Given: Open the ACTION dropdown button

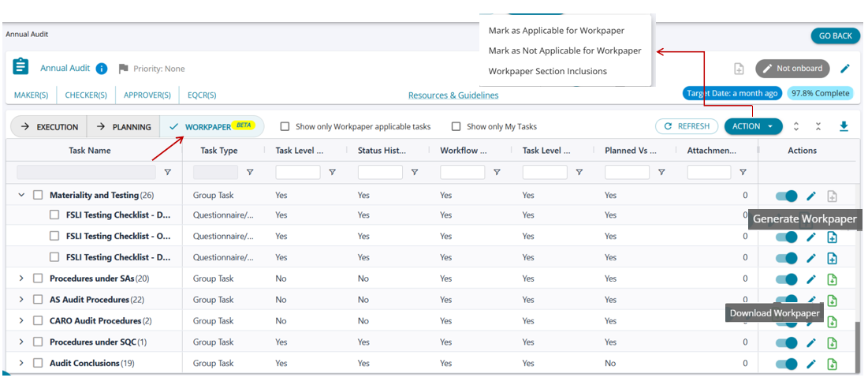Looking at the screenshot, I should click(753, 126).
